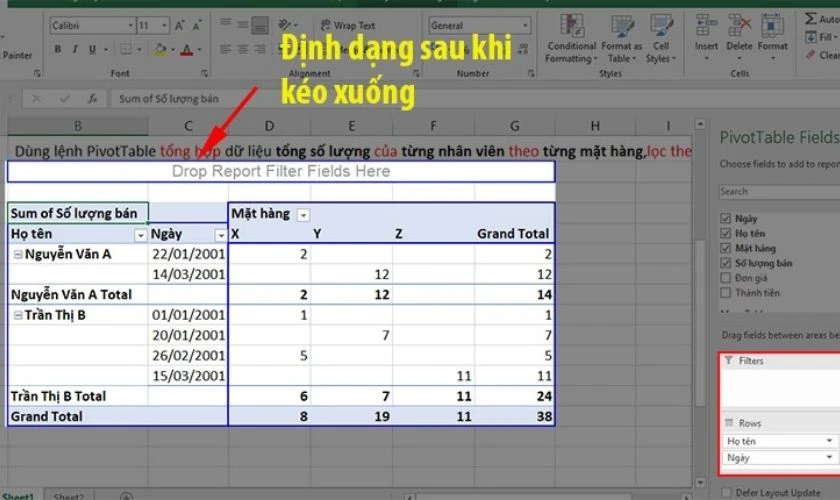Open Mặt hàng filter dropdown

(x=303, y=215)
